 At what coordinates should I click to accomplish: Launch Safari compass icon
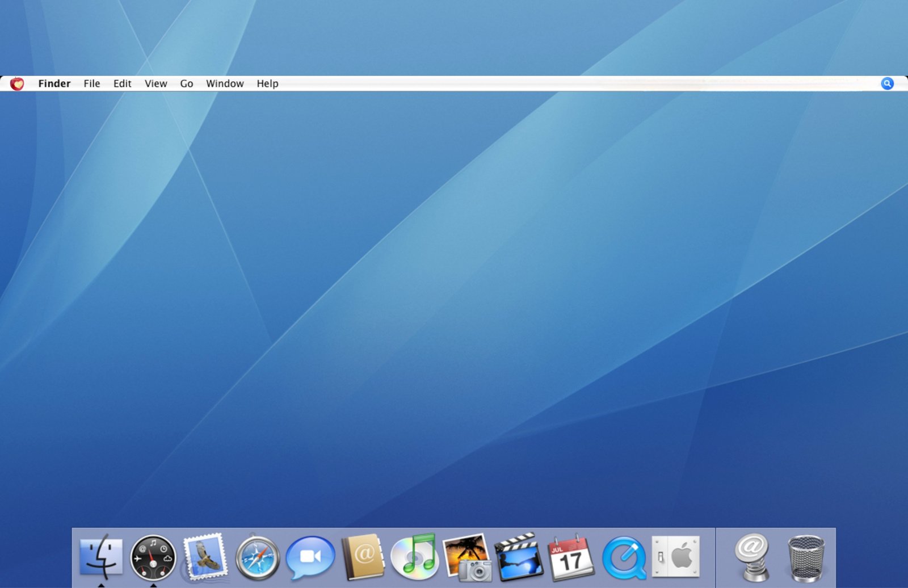(x=257, y=558)
